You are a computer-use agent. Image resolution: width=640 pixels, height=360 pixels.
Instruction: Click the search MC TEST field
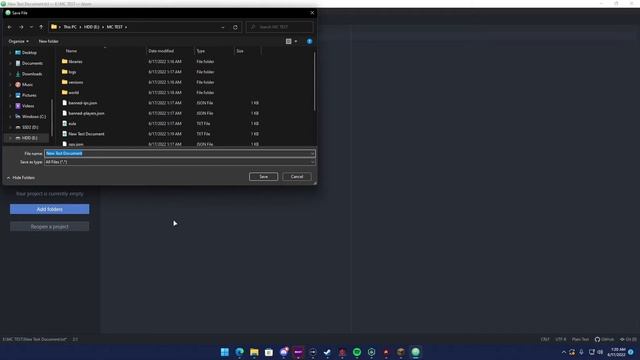coord(280,27)
